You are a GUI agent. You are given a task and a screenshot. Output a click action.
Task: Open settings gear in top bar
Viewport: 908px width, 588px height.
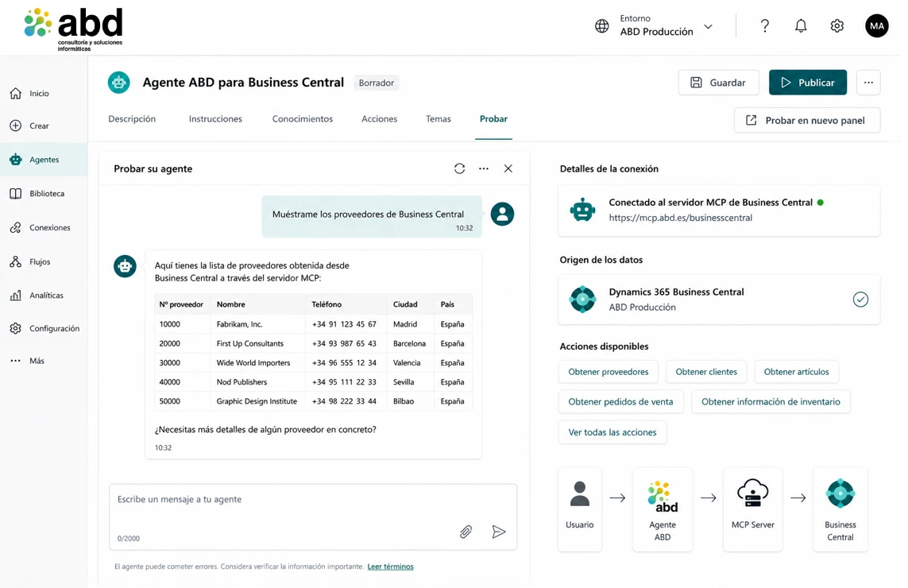pyautogui.click(x=837, y=26)
